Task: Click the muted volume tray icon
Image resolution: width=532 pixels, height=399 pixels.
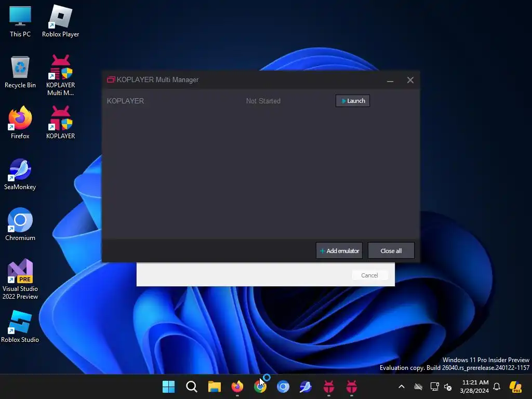Action: click(448, 387)
